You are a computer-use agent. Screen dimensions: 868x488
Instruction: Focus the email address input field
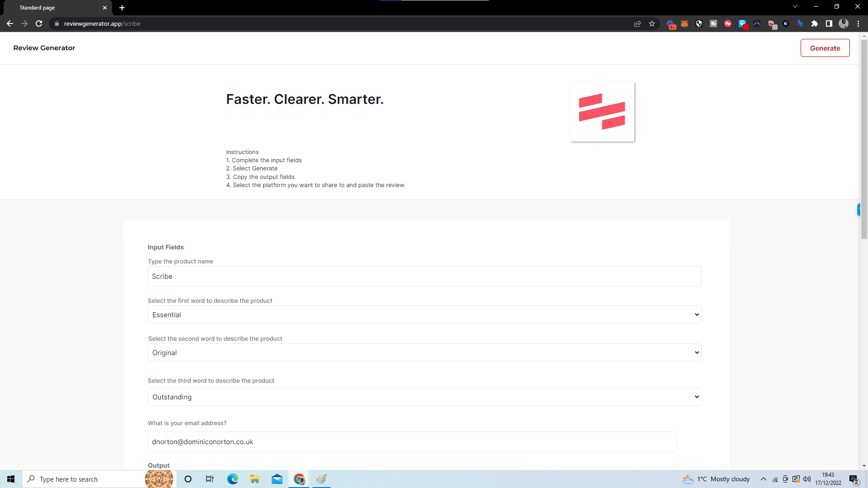[x=412, y=441]
